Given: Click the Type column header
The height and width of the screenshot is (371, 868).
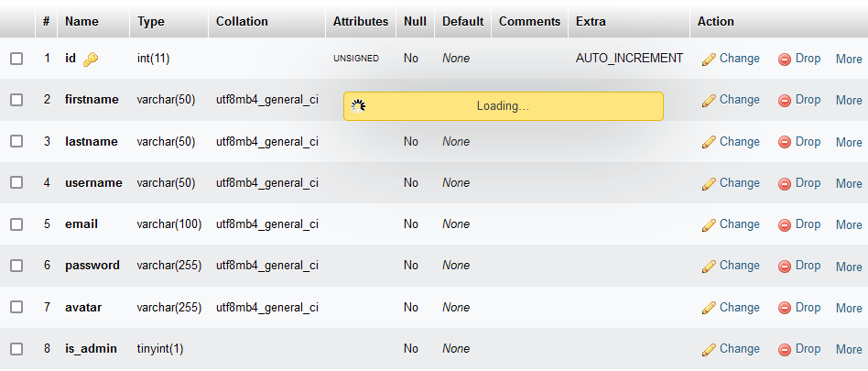Looking at the screenshot, I should pos(152,21).
